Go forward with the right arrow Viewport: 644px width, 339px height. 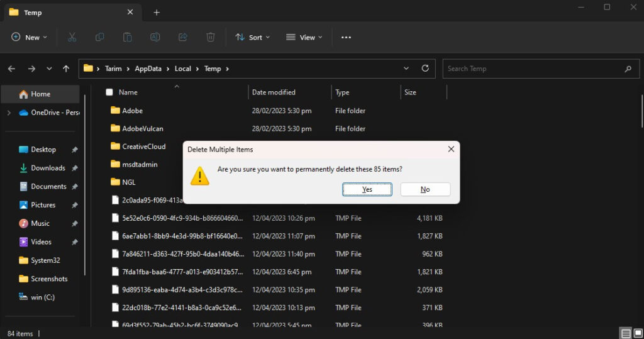coord(31,69)
